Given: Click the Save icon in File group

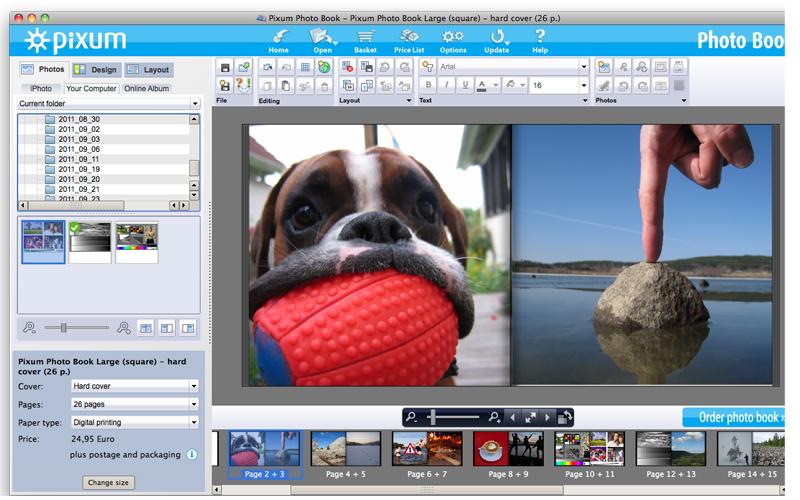Looking at the screenshot, I should pos(225,67).
